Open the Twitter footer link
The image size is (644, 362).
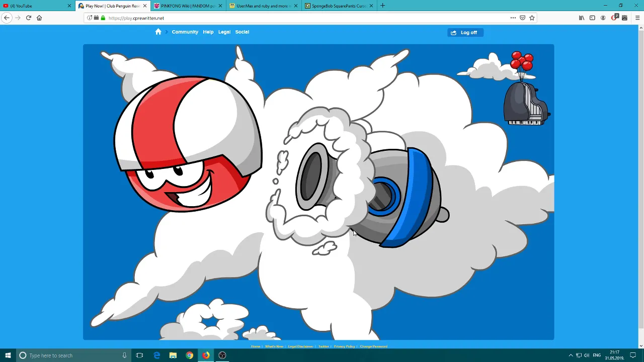pyautogui.click(x=324, y=346)
